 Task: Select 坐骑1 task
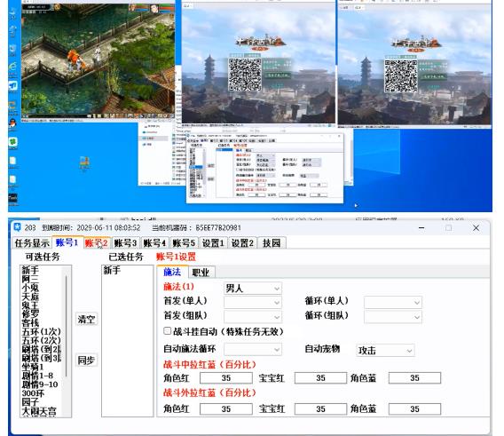point(33,367)
